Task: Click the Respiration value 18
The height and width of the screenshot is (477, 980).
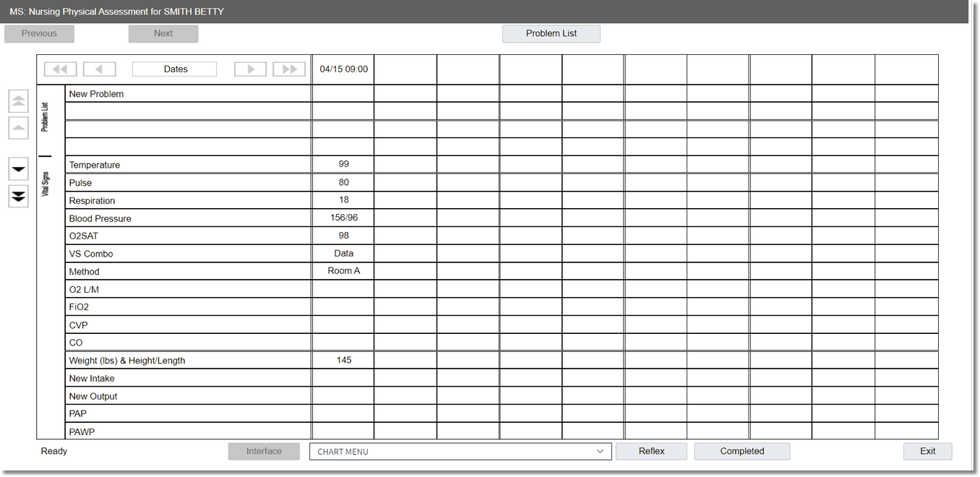Action: coord(343,199)
